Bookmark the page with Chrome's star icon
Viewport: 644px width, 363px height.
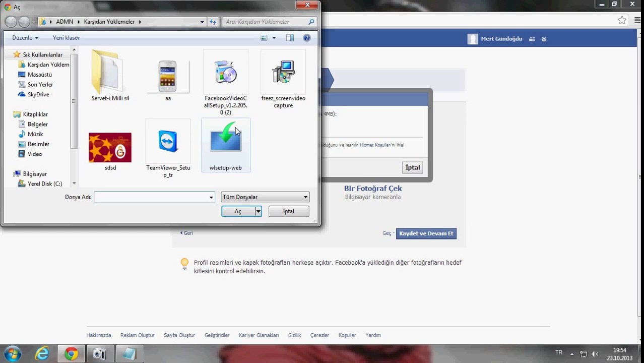point(622,21)
